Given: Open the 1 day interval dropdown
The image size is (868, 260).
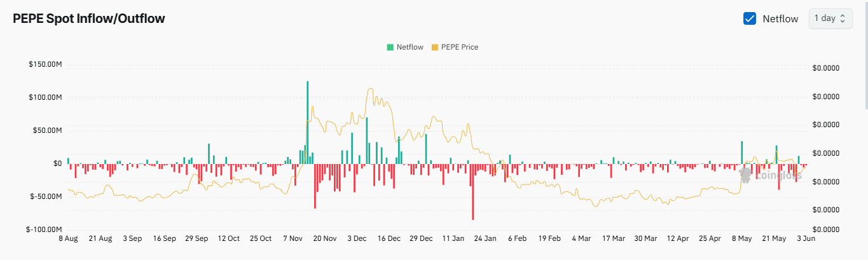Looking at the screenshot, I should [830, 18].
